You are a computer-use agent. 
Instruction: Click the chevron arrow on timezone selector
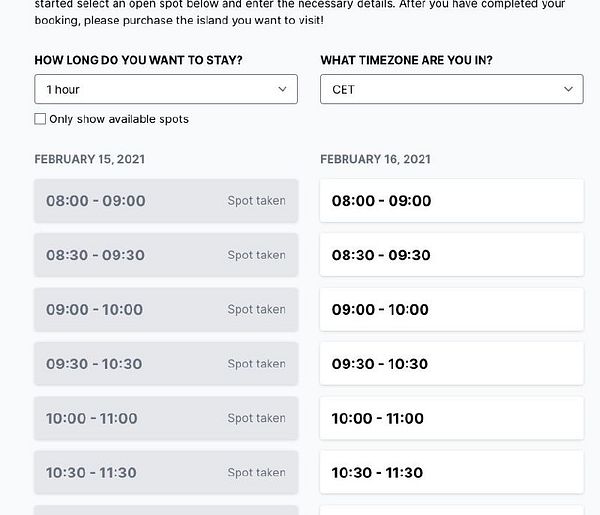click(x=568, y=89)
